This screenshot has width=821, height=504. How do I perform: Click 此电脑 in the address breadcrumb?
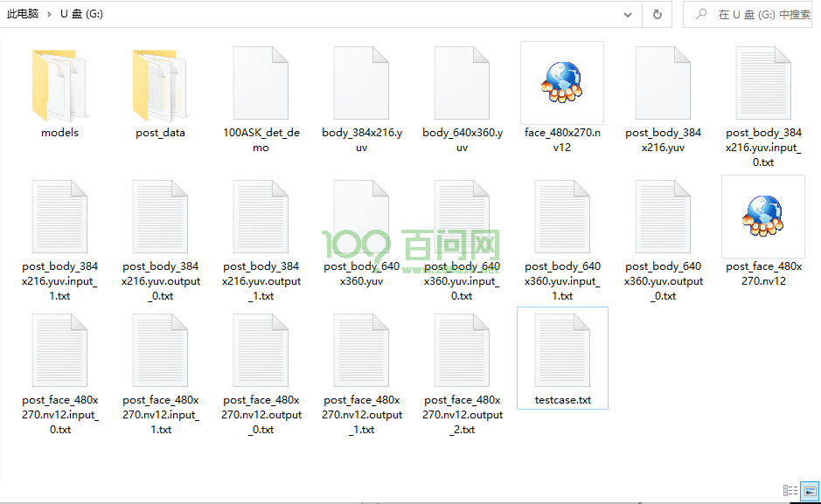pyautogui.click(x=23, y=15)
